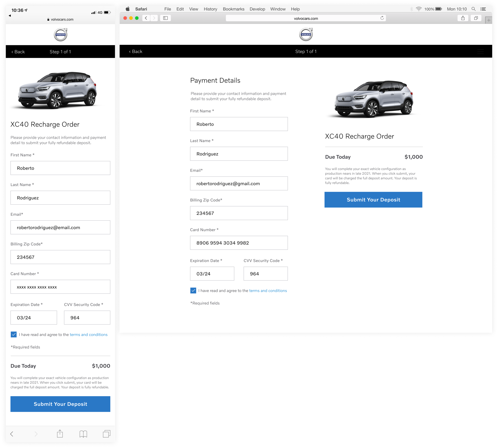Click the desktop Billing Zip Code field
This screenshot has height=448, width=498.
239,213
